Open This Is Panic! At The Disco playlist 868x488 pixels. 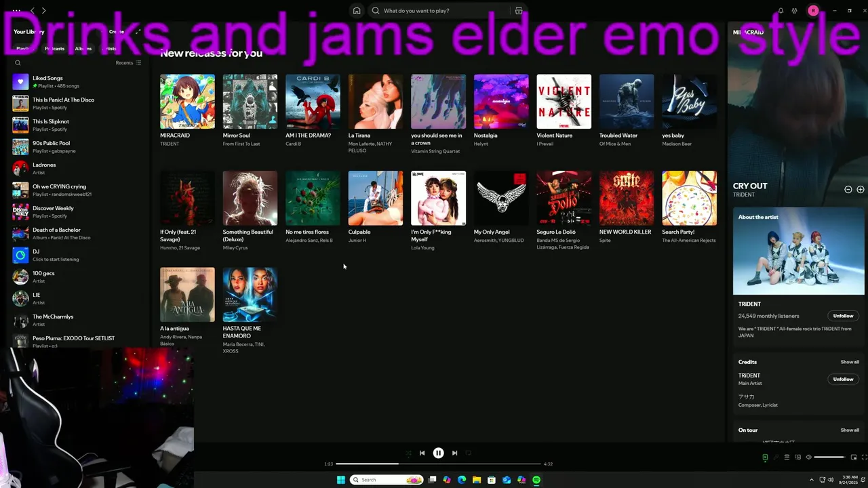pyautogui.click(x=77, y=104)
